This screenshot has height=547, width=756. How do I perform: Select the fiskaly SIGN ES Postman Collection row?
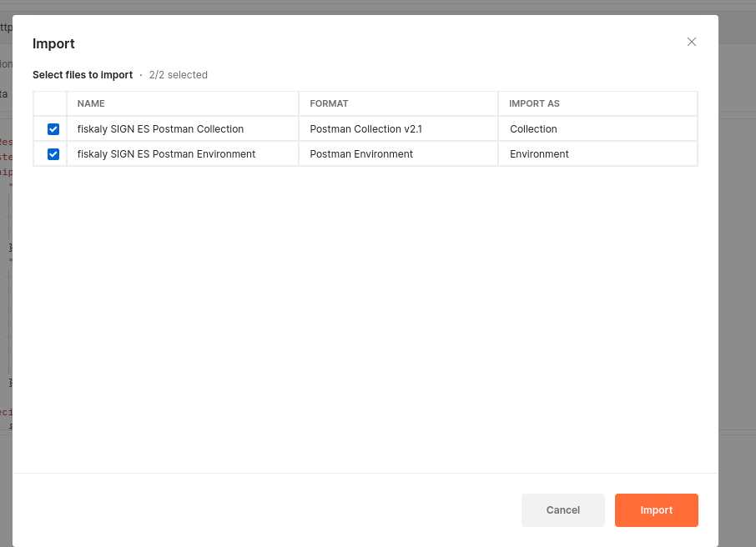point(160,128)
